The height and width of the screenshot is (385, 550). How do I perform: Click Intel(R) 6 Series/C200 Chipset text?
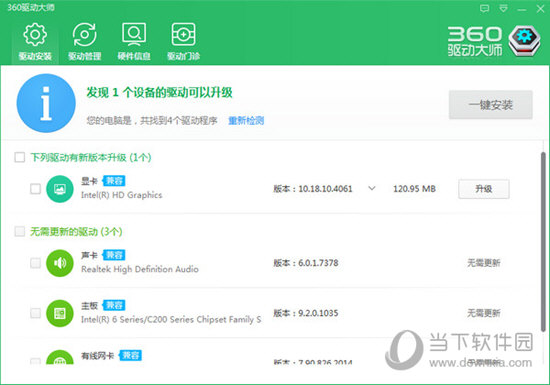[171, 319]
